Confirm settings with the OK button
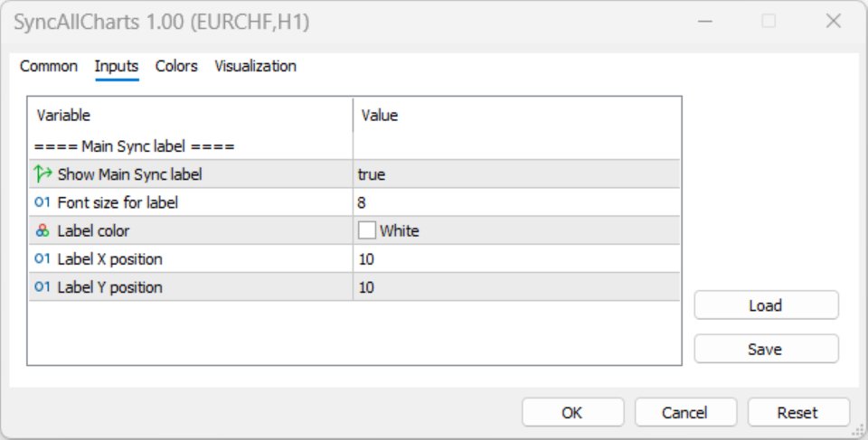868x440 pixels. [572, 413]
